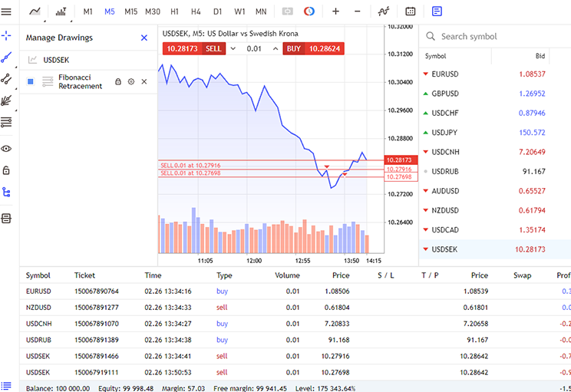571x392 pixels.
Task: Switch to the M15 timeframe
Action: pos(130,12)
